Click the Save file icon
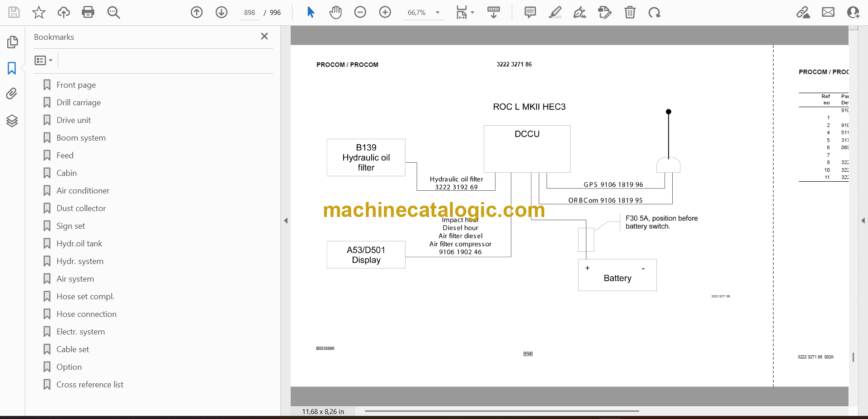 (14, 12)
